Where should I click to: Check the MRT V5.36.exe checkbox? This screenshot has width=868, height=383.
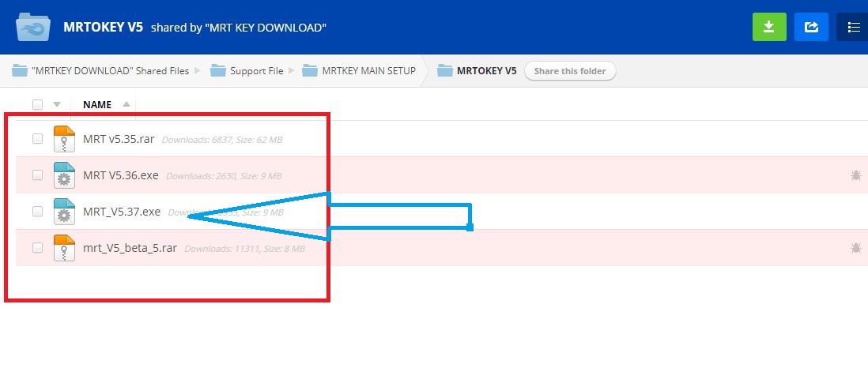pyautogui.click(x=37, y=175)
